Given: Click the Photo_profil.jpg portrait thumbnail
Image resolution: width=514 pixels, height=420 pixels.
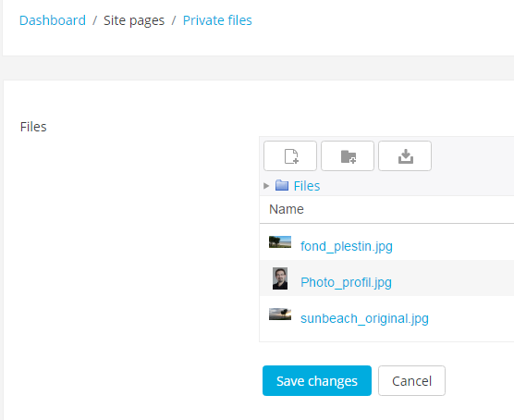Looking at the screenshot, I should (280, 278).
